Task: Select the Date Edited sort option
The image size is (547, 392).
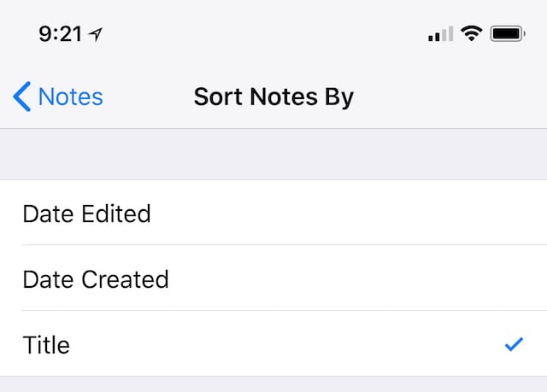Action: 86,213
